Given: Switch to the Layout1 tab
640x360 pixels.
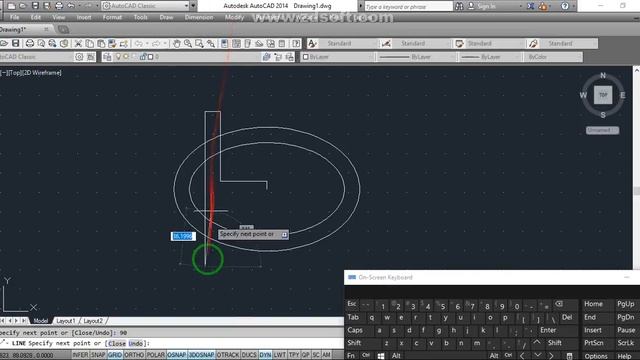Looking at the screenshot, I should (x=66, y=321).
